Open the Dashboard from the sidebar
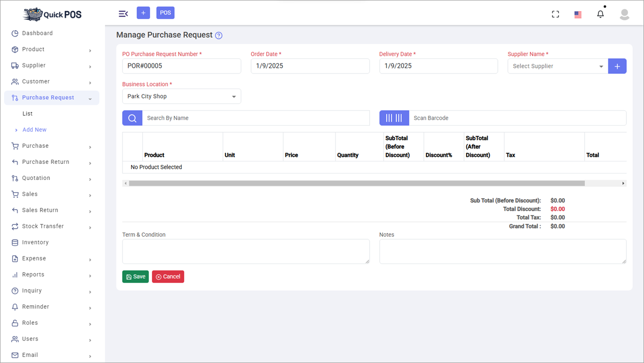This screenshot has height=363, width=644. coord(37,33)
